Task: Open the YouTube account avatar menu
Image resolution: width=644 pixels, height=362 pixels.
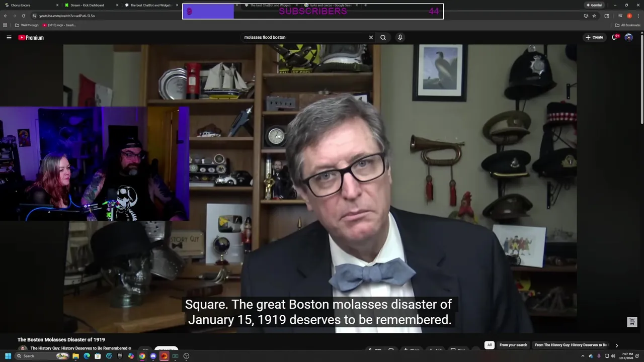Action: (x=628, y=37)
